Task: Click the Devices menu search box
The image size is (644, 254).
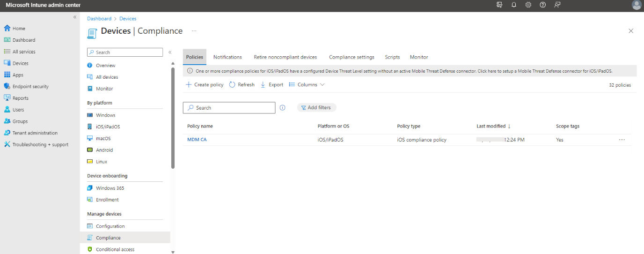Action: point(125,52)
